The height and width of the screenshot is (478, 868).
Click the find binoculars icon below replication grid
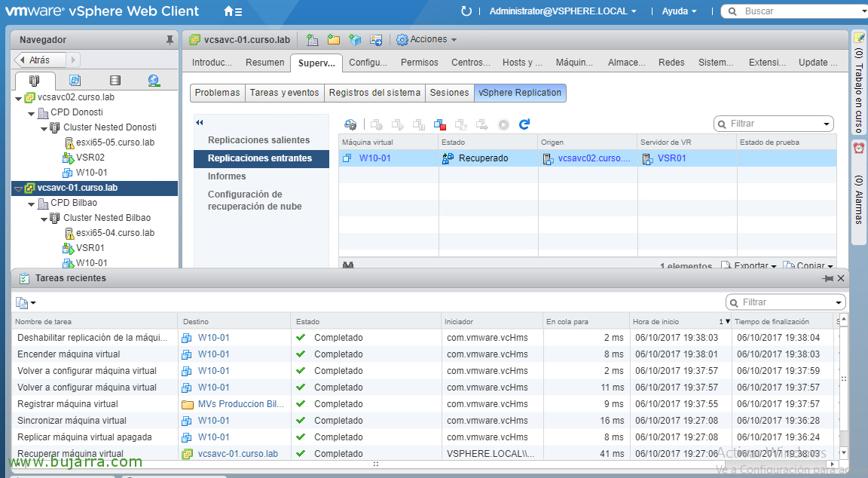tap(348, 265)
